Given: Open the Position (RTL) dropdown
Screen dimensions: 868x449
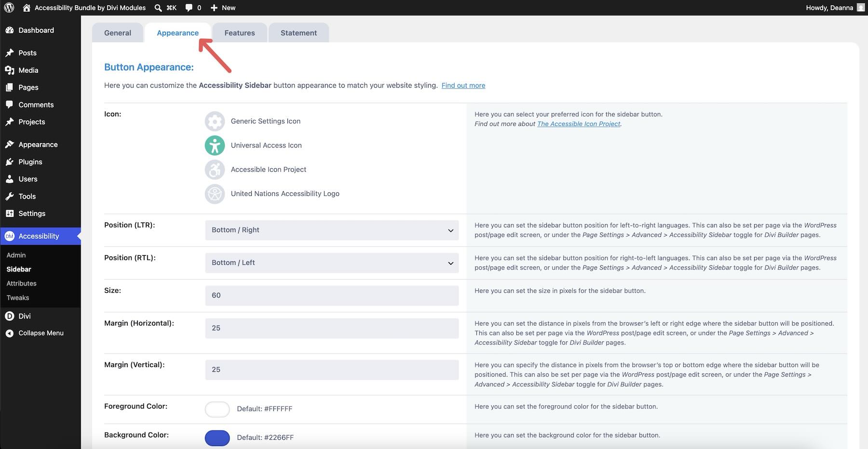Looking at the screenshot, I should 332,263.
